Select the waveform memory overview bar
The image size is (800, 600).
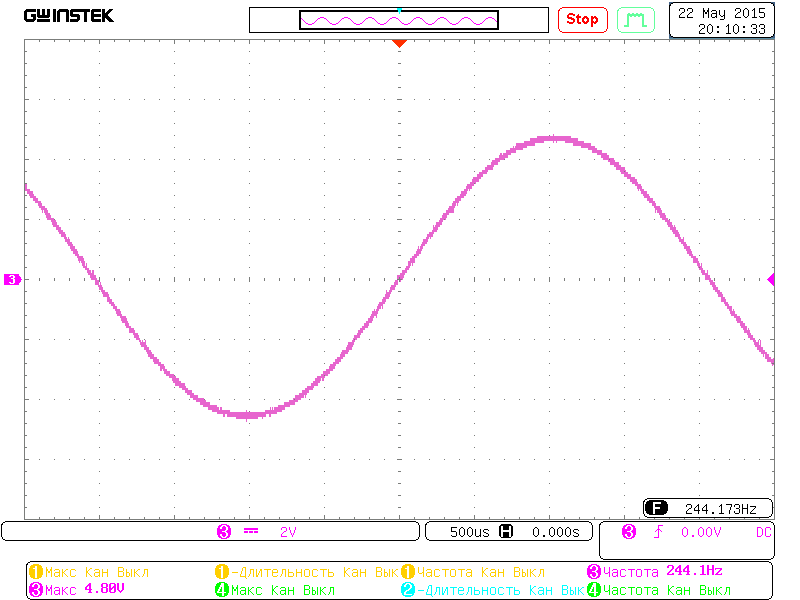(399, 20)
